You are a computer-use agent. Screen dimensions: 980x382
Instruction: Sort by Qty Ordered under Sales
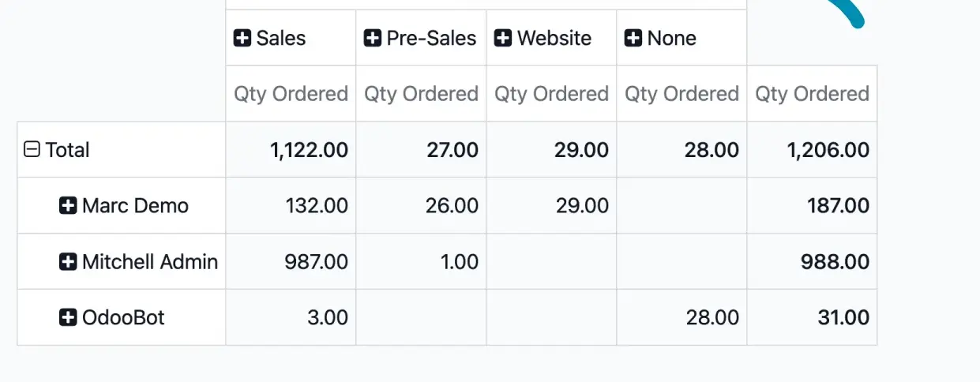tap(291, 94)
